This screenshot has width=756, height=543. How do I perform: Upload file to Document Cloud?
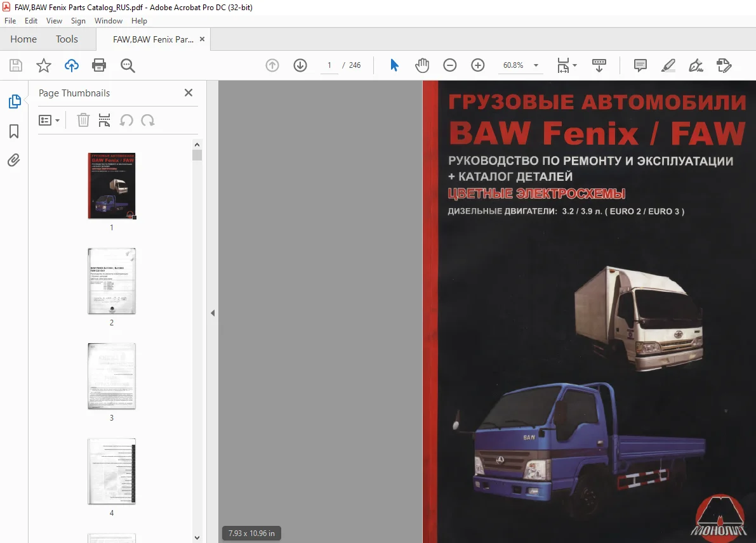click(71, 65)
